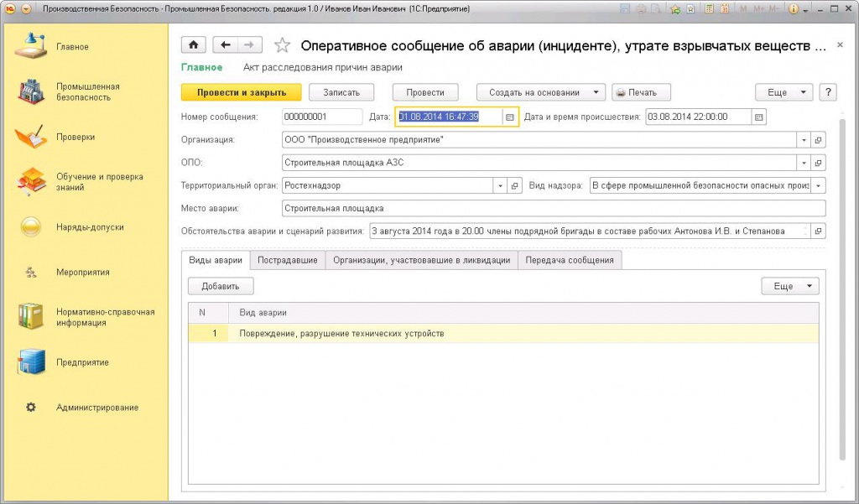
Task: Open the top Еще menu
Action: 784,92
